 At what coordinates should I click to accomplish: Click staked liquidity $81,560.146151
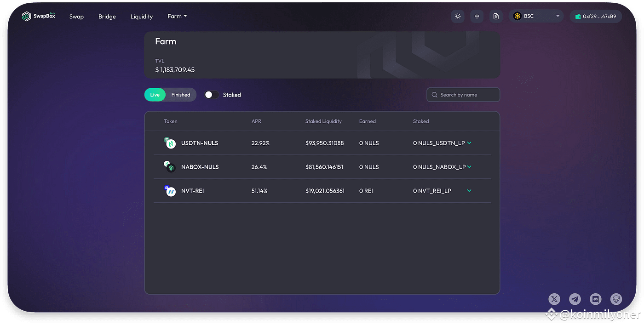[x=324, y=167]
